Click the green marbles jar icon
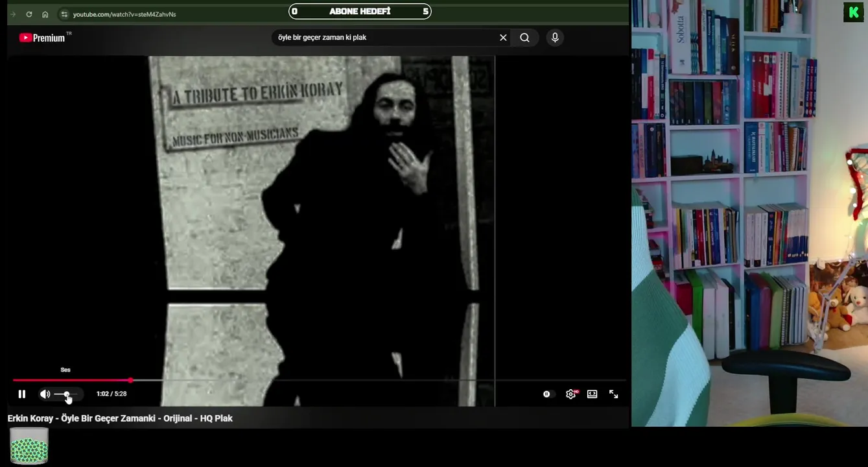 point(29,446)
